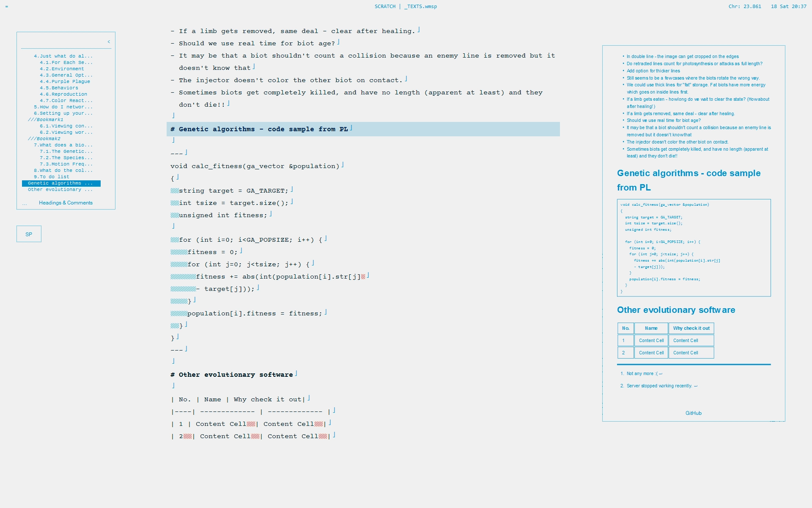
Task: Toggle sidebar collapse with the '<' chevron
Action: click(x=109, y=41)
